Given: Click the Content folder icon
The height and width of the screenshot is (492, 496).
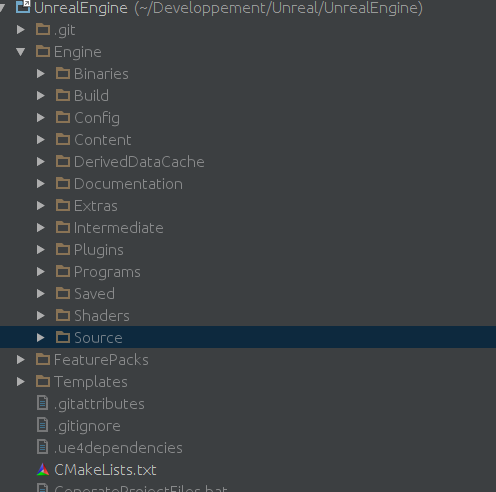Looking at the screenshot, I should (x=63, y=139).
